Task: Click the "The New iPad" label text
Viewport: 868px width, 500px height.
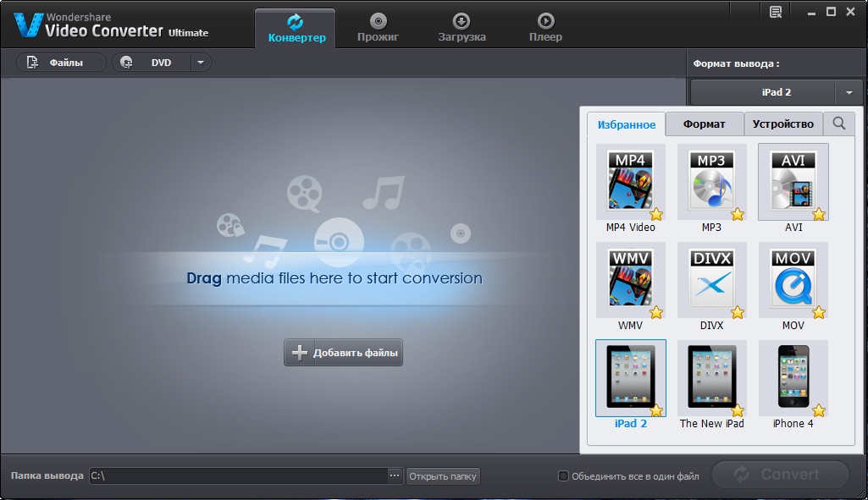Action: click(x=712, y=424)
